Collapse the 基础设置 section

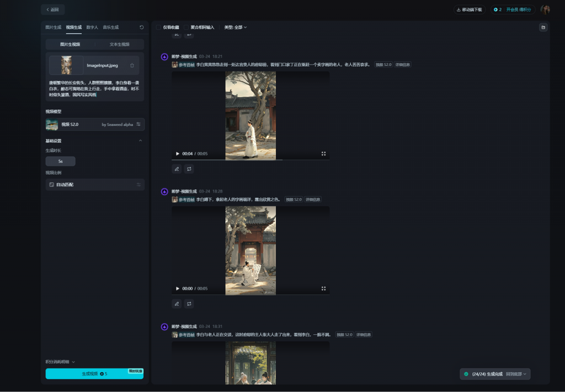tap(141, 141)
